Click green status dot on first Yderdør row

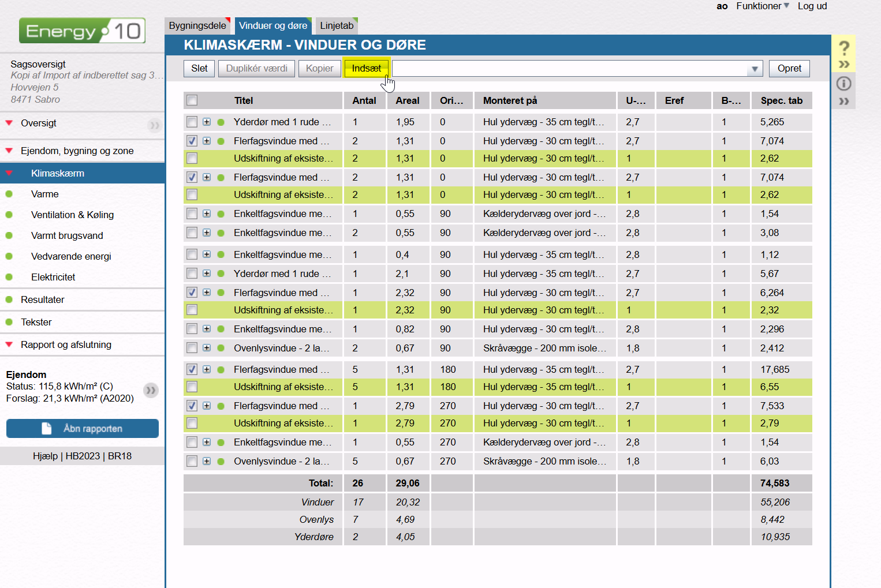(x=221, y=122)
